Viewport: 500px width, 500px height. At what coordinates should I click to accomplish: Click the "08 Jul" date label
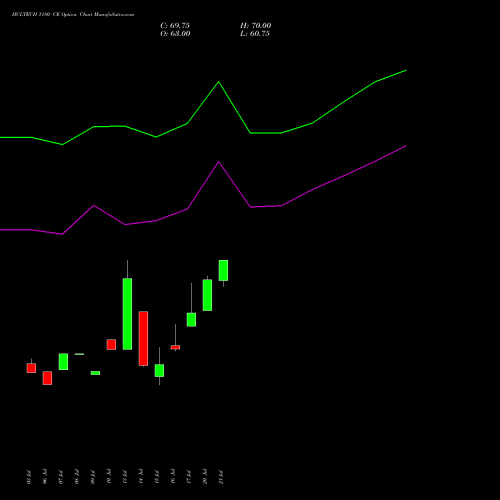(x=77, y=477)
